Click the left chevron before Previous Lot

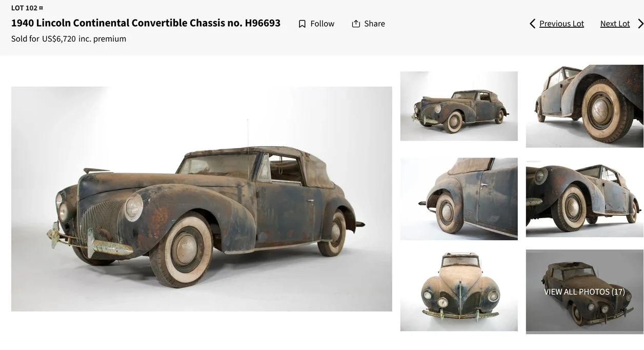(x=532, y=24)
